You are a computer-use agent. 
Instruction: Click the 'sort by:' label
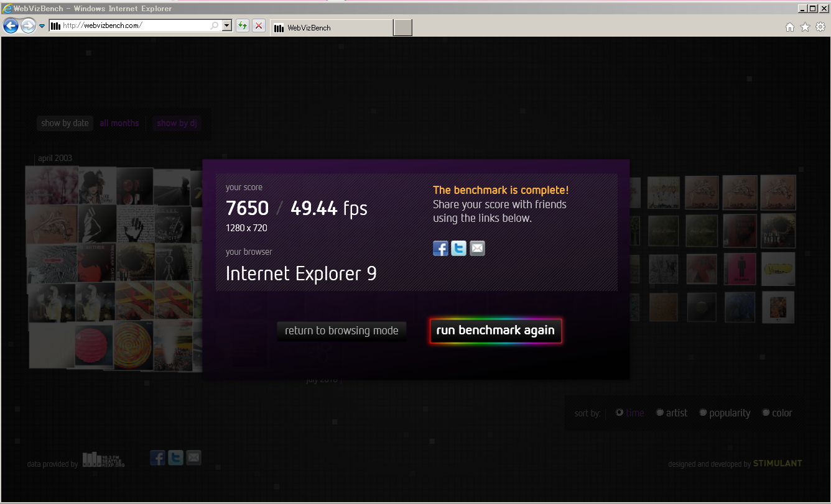(x=587, y=413)
